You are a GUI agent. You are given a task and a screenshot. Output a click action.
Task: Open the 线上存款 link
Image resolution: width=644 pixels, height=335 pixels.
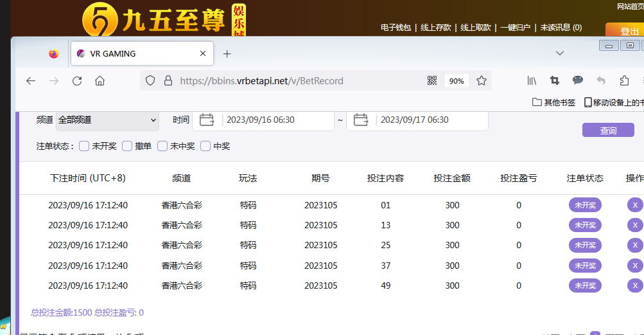coord(437,28)
